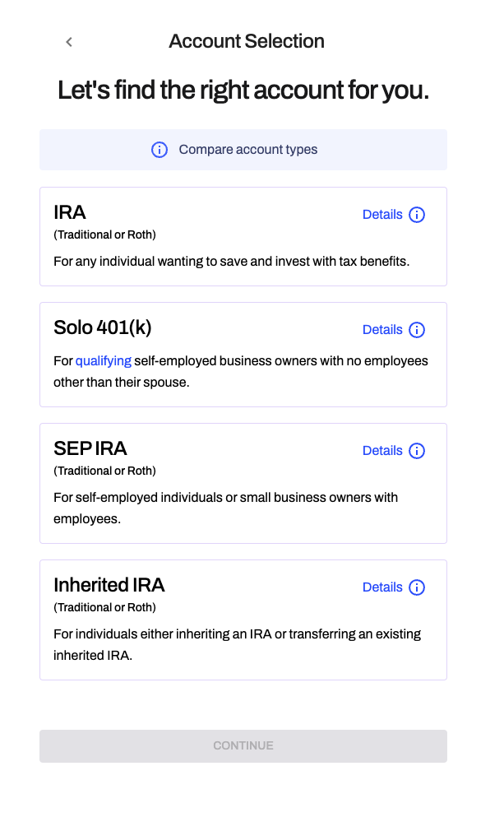
Task: Choose the Inherited IRA account heading
Action: 109,585
